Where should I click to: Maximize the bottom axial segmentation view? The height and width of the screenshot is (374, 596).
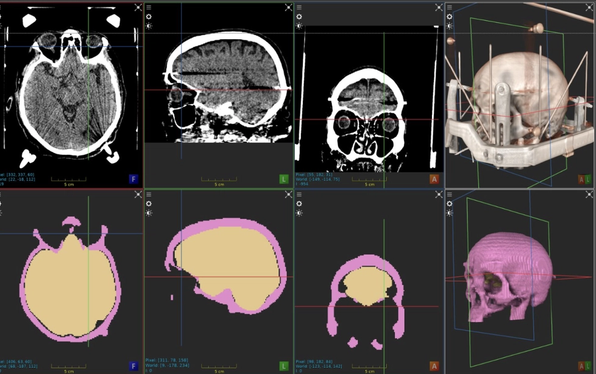(138, 194)
